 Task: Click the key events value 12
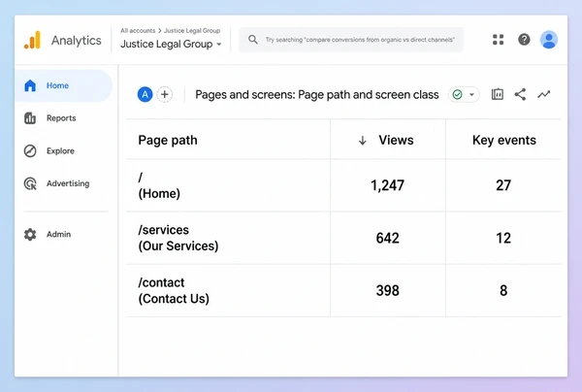[x=503, y=238]
